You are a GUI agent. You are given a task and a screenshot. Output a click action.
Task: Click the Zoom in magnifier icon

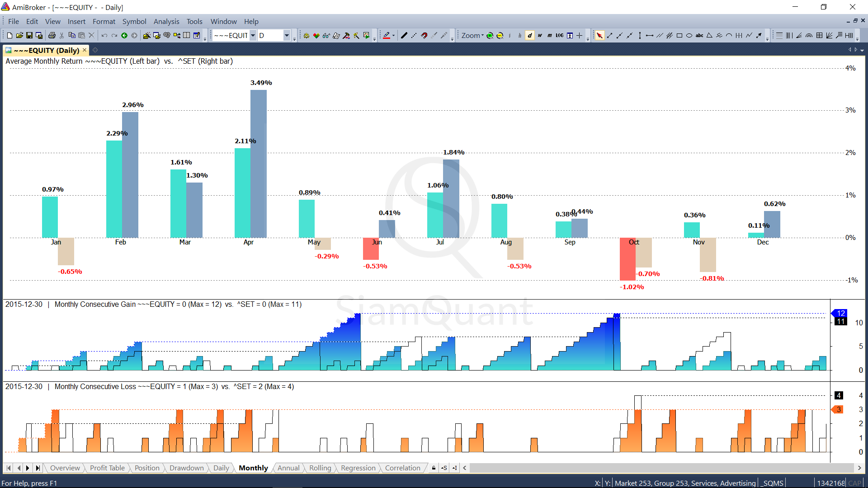490,36
